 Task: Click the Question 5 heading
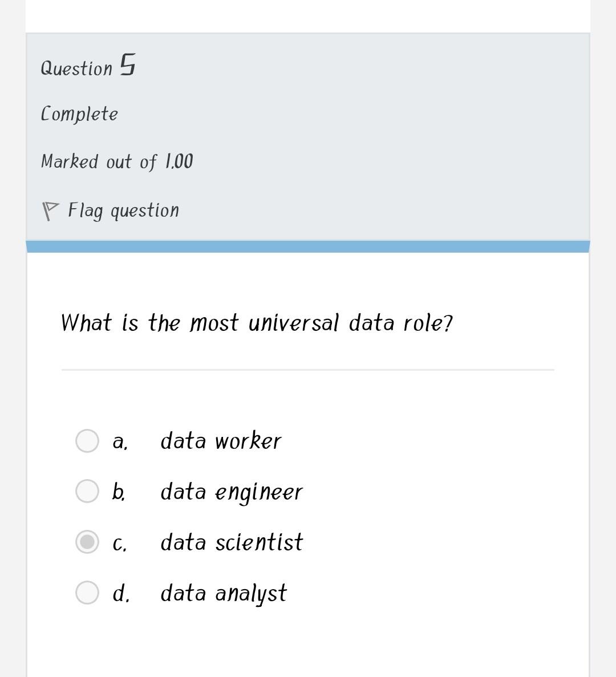(88, 66)
